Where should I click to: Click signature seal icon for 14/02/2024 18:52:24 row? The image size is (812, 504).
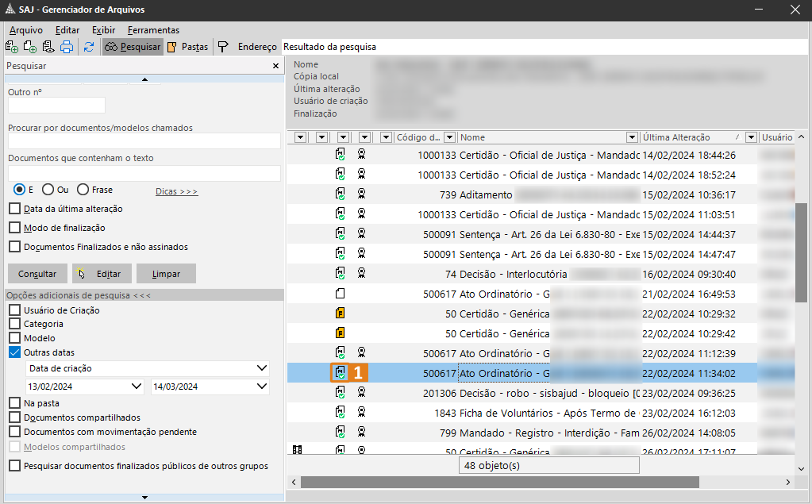pos(361,174)
